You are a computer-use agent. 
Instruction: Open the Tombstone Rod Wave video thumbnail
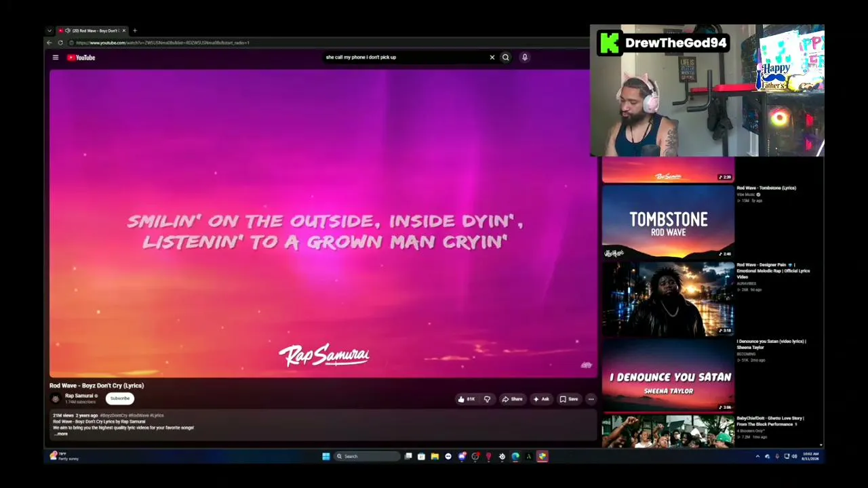pyautogui.click(x=668, y=221)
